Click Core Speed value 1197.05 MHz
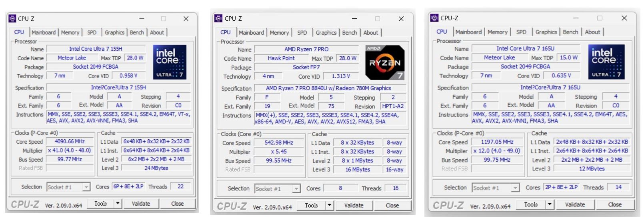 point(497,142)
